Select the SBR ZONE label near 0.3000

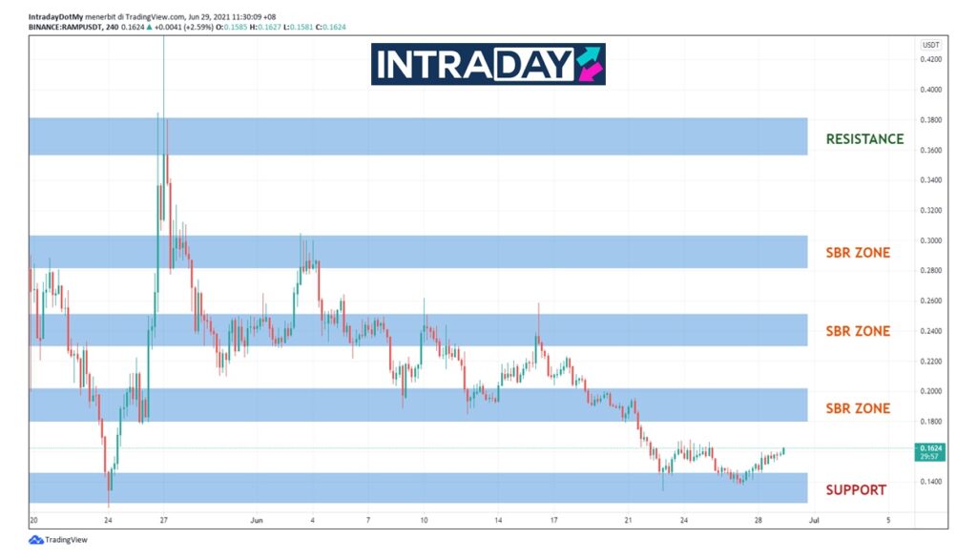coord(858,253)
